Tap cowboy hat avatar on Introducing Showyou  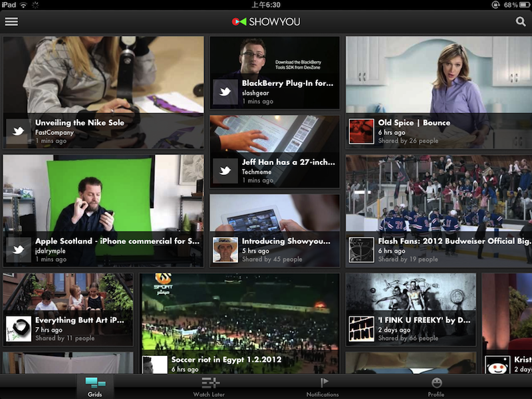[225, 250]
